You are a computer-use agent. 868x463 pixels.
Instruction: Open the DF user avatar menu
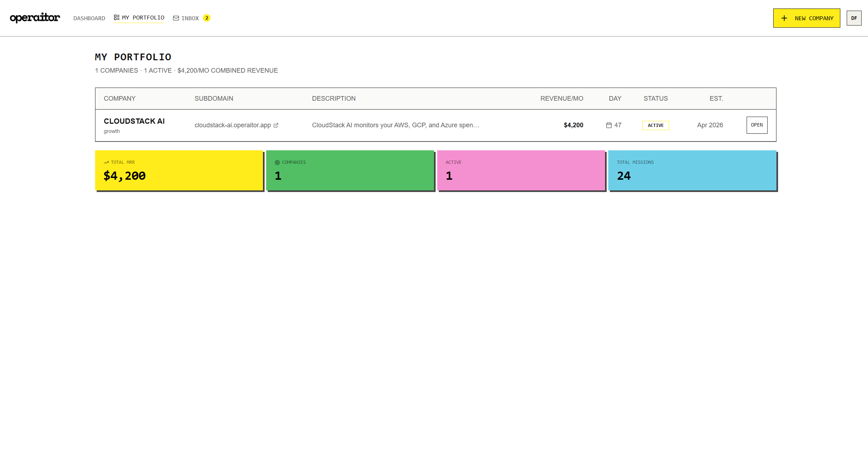[x=854, y=18]
